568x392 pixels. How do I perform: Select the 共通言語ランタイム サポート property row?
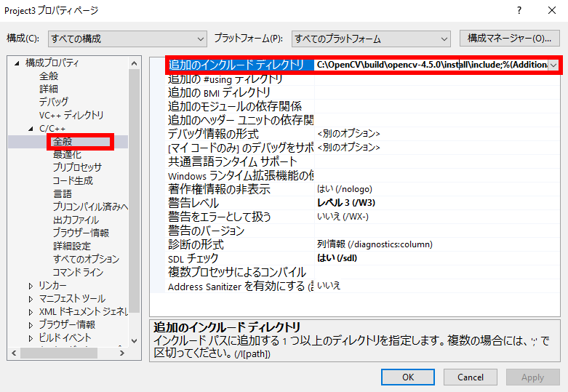tap(362, 161)
